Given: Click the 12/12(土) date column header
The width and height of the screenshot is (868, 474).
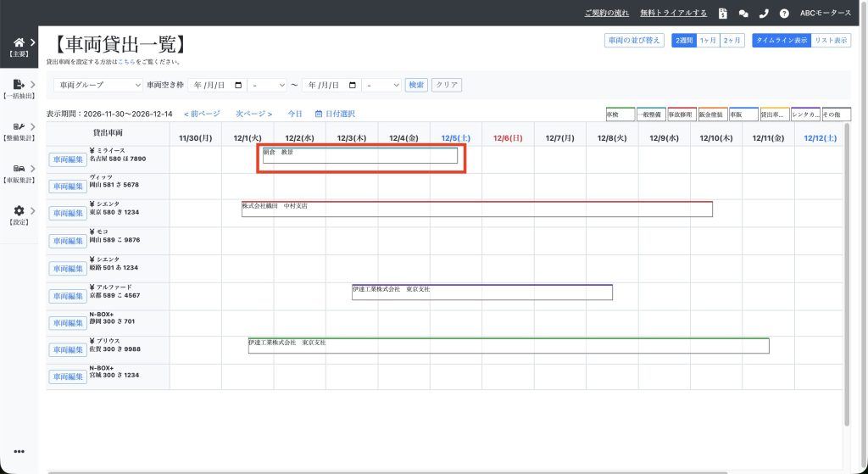Looking at the screenshot, I should 821,138.
